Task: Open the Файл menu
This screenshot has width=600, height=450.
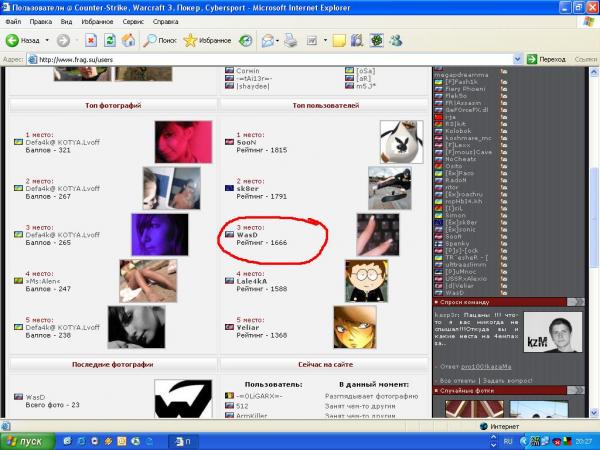Action: (x=13, y=22)
